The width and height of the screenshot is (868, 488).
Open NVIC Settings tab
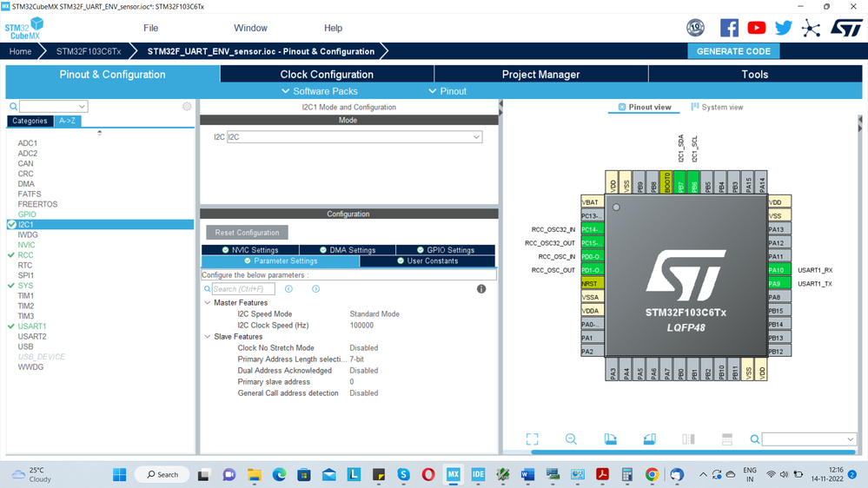[x=250, y=250]
